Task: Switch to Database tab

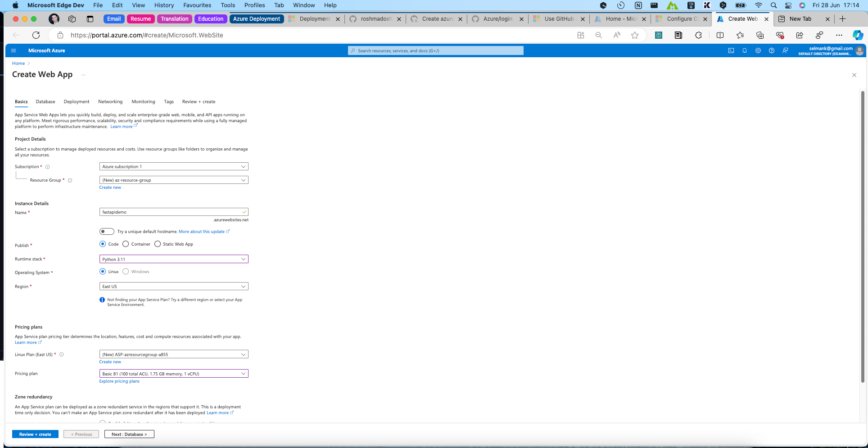Action: tap(45, 102)
